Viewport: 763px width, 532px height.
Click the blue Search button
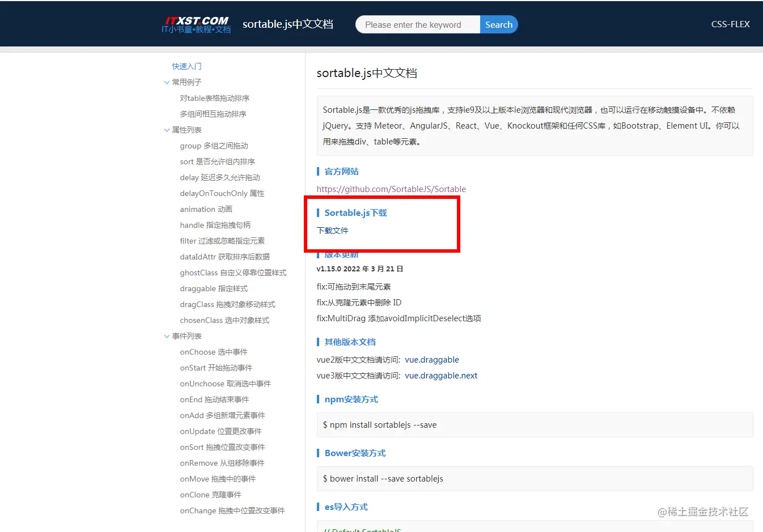click(x=499, y=24)
